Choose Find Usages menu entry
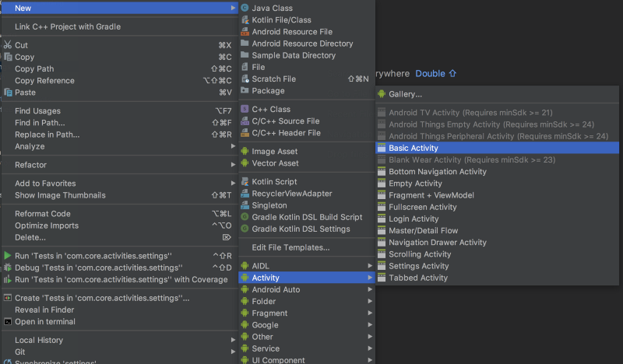Image resolution: width=623 pixels, height=364 pixels. point(120,110)
